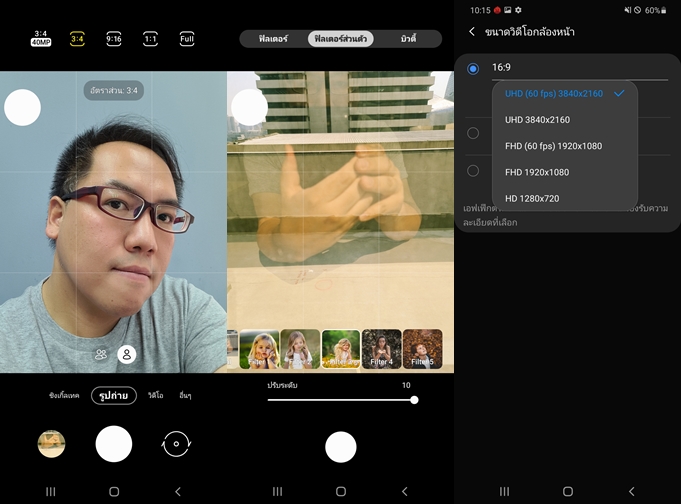Select the 3:4 40MP aspect ratio icon
681x504 pixels.
[x=41, y=39]
